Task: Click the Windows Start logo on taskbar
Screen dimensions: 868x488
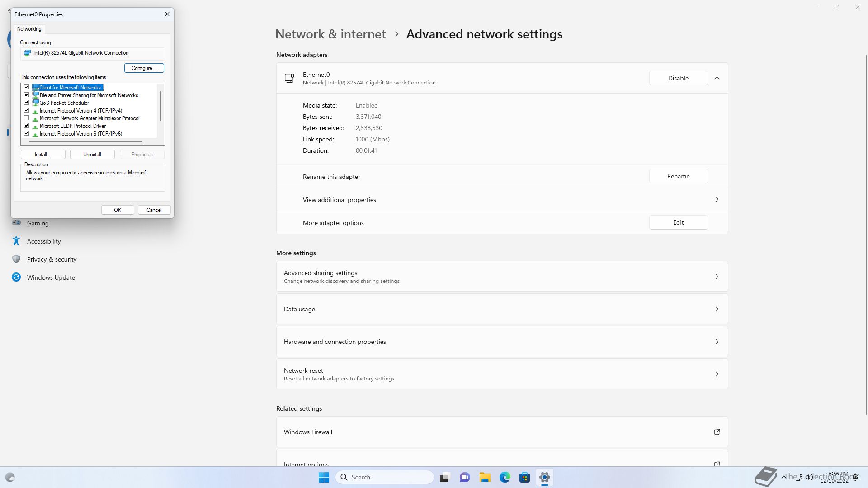Action: (x=324, y=477)
